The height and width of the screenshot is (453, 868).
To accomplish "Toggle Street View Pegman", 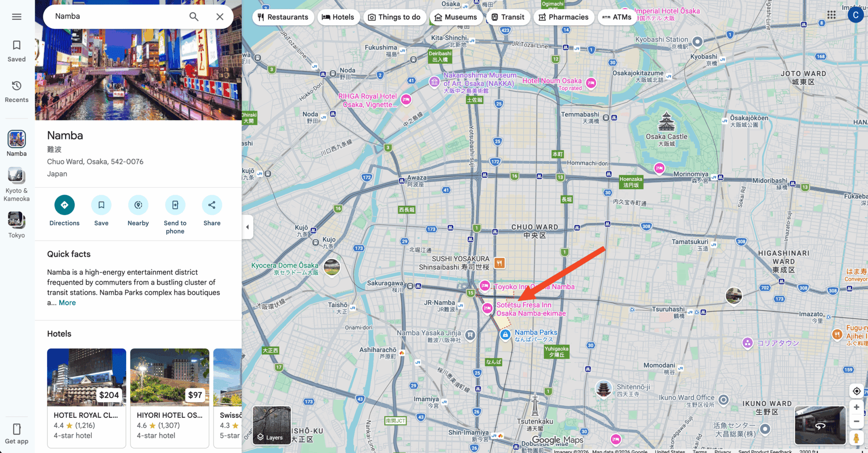I will 856,438.
